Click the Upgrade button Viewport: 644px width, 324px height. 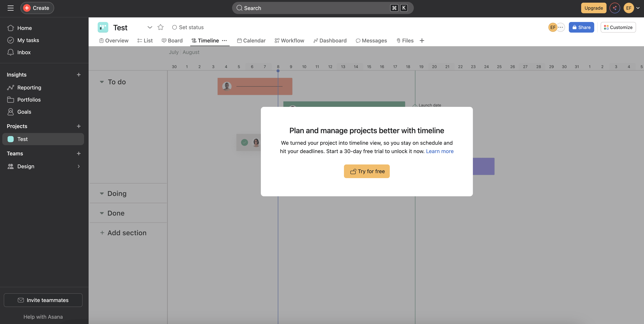593,8
